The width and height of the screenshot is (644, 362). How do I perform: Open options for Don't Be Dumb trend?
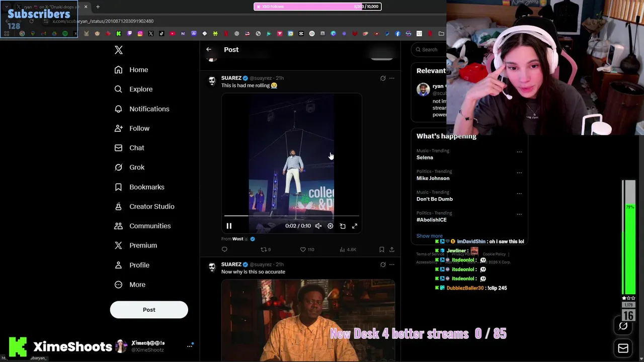click(x=519, y=193)
